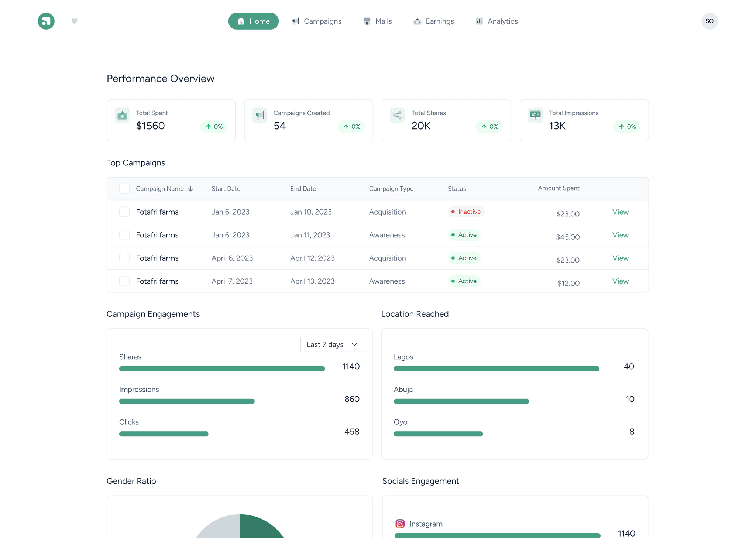View the $23.00 Inactive Acquisition campaign
This screenshot has width=756, height=538.
pyautogui.click(x=620, y=212)
